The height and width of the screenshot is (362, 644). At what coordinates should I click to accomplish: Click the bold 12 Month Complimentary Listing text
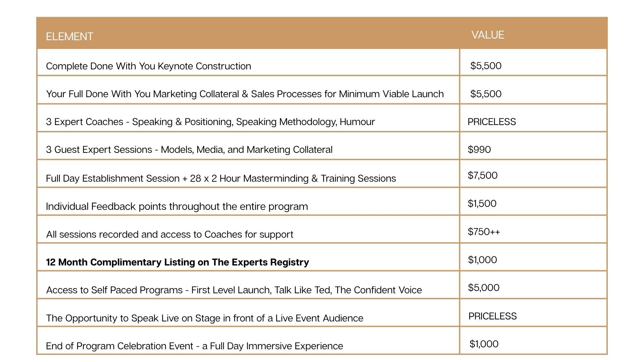177,262
